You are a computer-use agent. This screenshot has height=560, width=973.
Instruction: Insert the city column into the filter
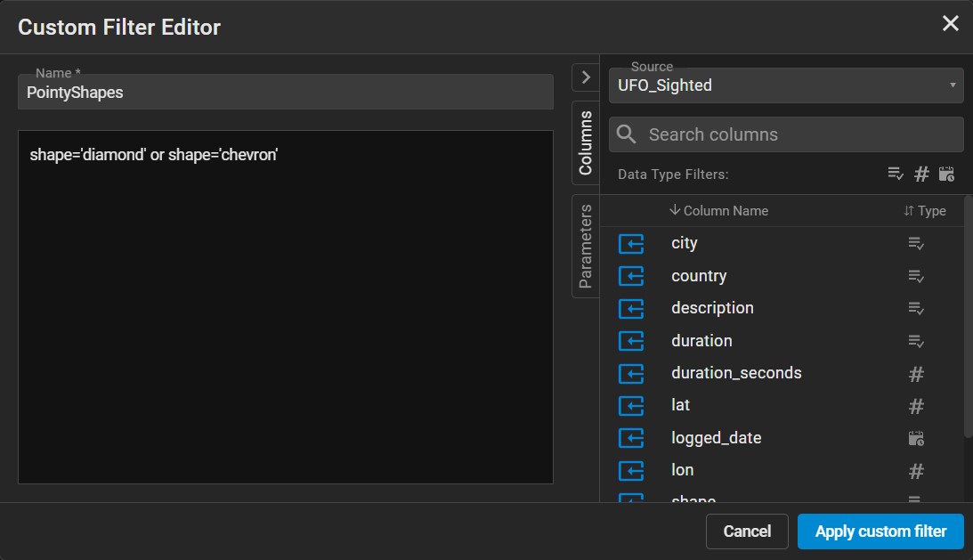pyautogui.click(x=630, y=244)
